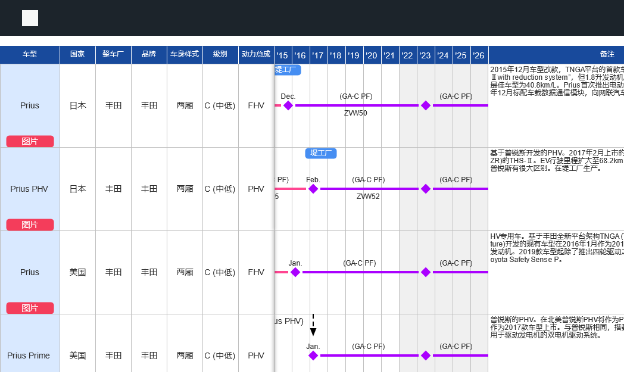
Task: Click the '23 diamond marker on Prius PHV row
Action: 426,189
